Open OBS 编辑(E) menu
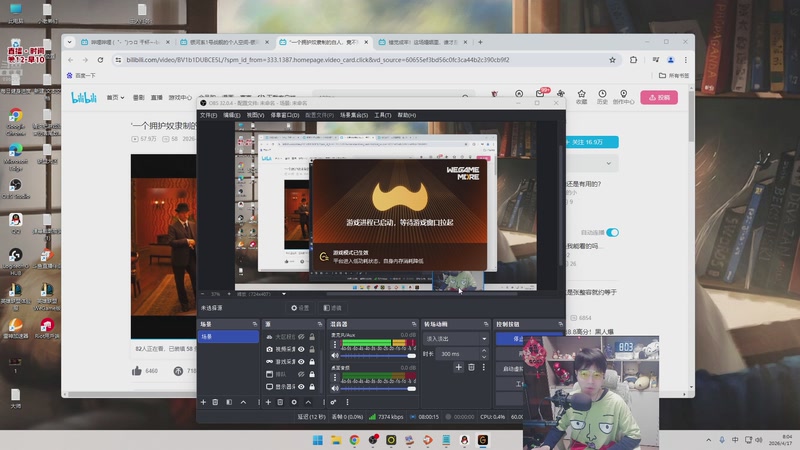The image size is (800, 450). pos(232,115)
